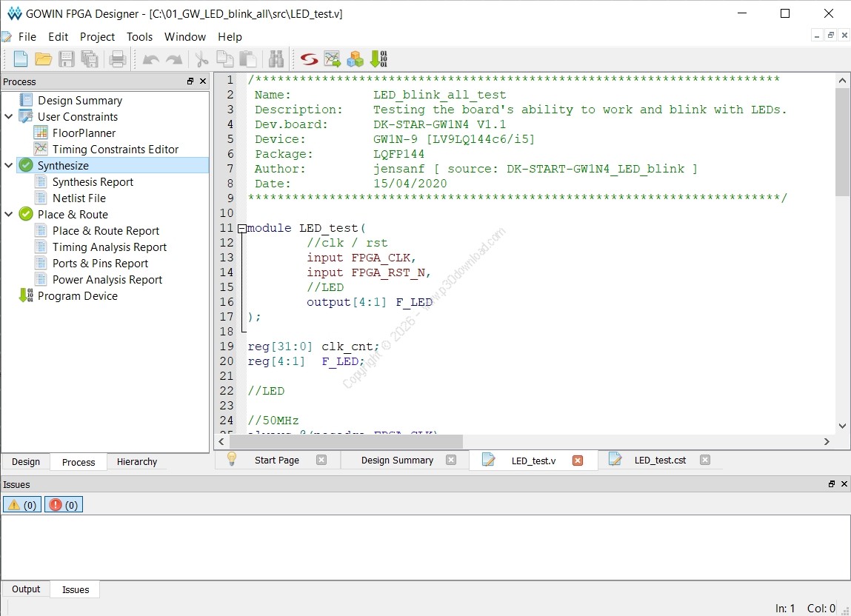The height and width of the screenshot is (616, 851).
Task: Click the Program Device tree icon
Action: [x=26, y=295]
